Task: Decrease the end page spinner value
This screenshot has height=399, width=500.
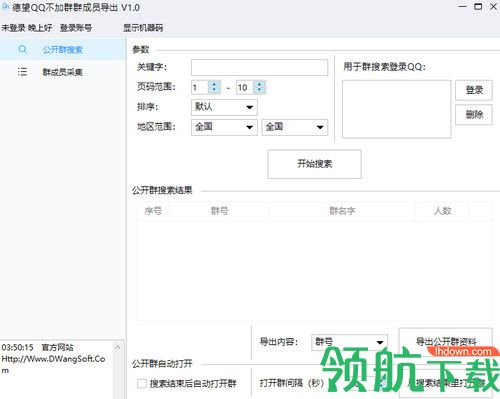Action: coord(259,91)
